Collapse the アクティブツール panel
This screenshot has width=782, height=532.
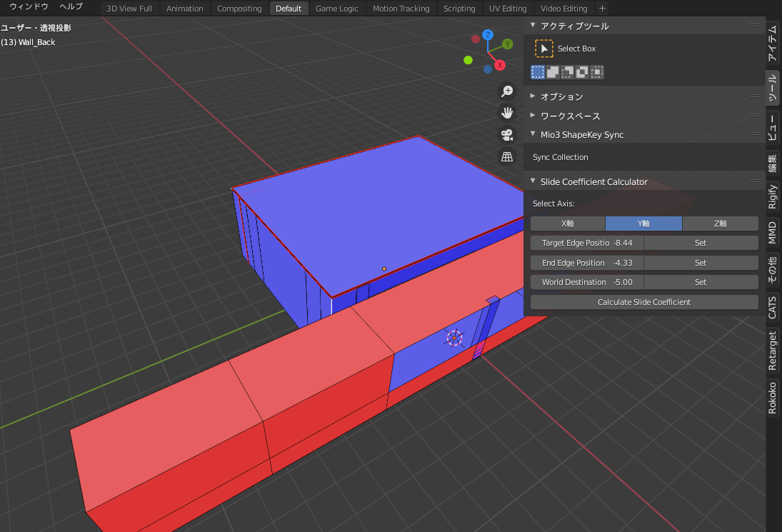point(533,26)
